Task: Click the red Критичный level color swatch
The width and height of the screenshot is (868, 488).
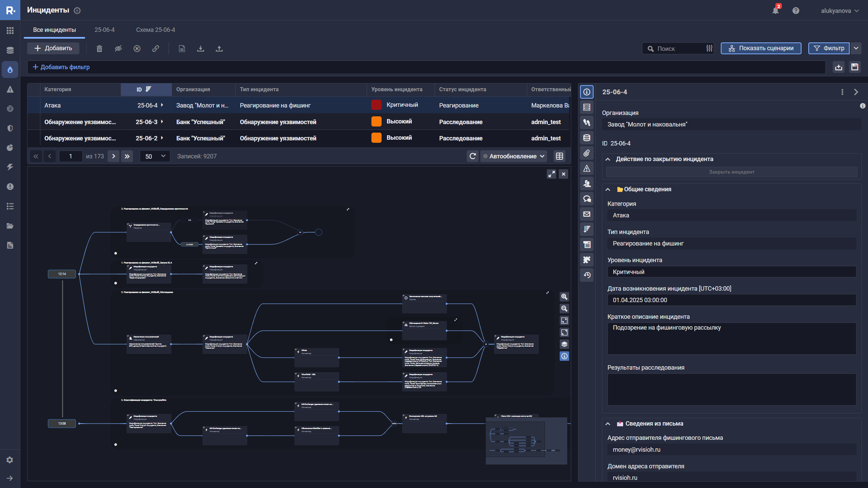Action: tap(376, 105)
